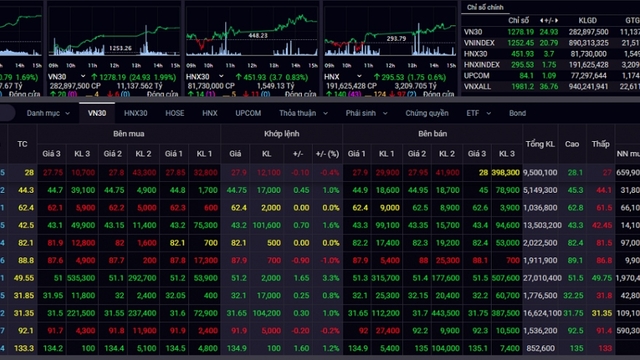Select HNXINDEX row in Chỉ số chính
This screenshot has width=640, height=360.
pos(551,64)
